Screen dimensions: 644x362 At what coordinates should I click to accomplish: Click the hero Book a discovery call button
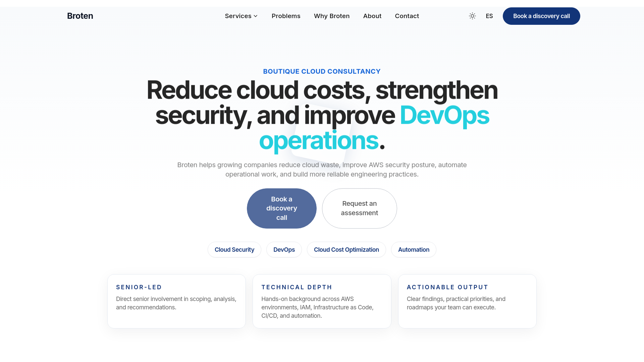point(282,208)
